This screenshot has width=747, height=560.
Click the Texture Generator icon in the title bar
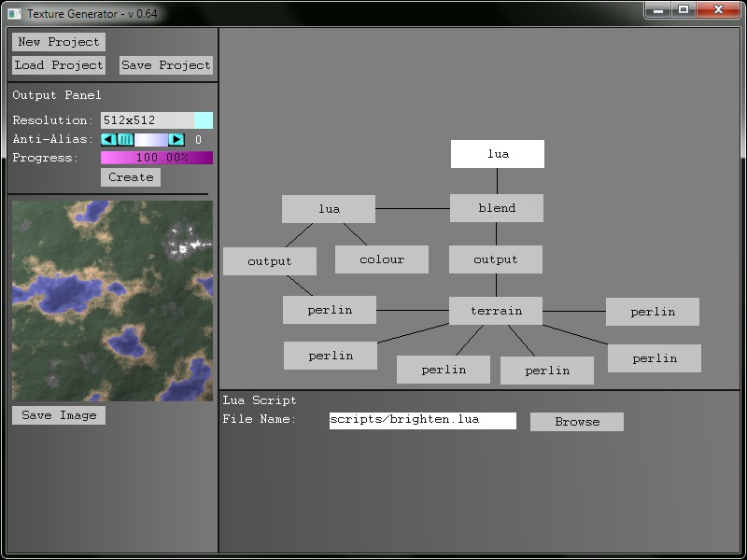[x=13, y=13]
